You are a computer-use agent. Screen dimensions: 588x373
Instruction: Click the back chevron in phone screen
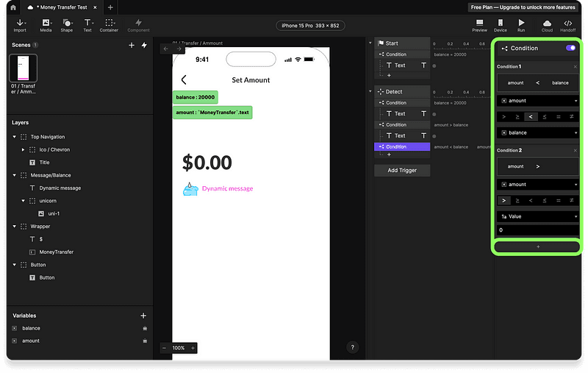(x=184, y=79)
